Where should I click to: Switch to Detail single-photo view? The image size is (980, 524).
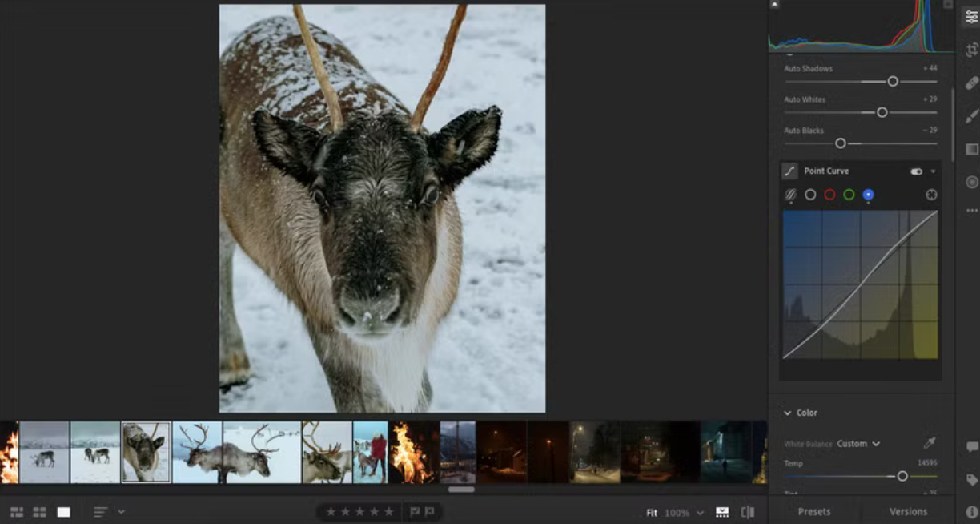click(x=63, y=512)
